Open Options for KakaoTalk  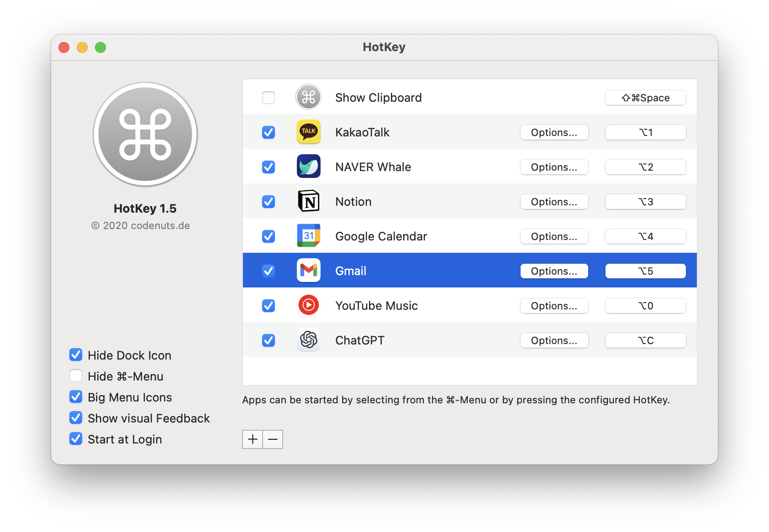[554, 132]
